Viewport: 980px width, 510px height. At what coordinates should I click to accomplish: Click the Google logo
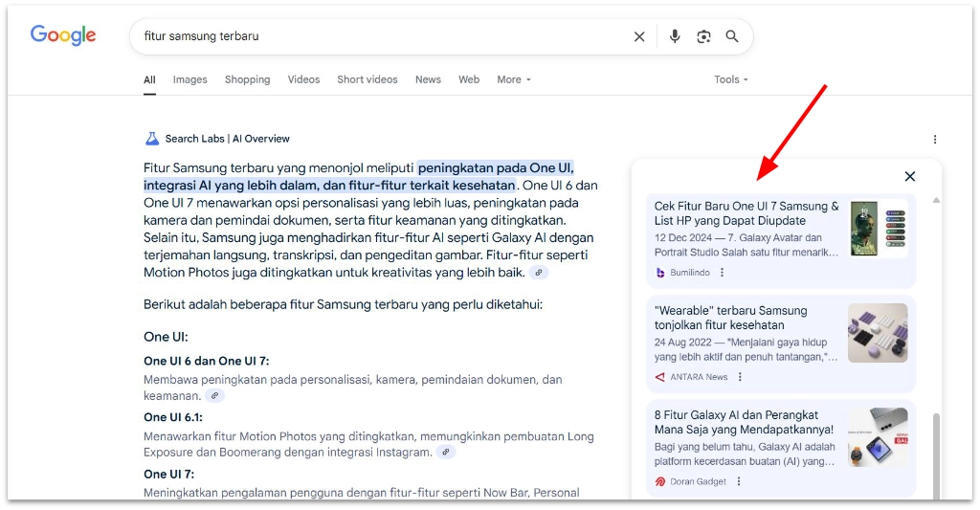click(63, 35)
